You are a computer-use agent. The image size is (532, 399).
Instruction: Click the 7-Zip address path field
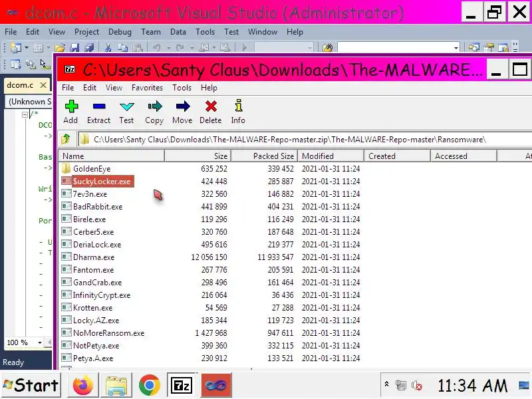pyautogui.click(x=305, y=140)
